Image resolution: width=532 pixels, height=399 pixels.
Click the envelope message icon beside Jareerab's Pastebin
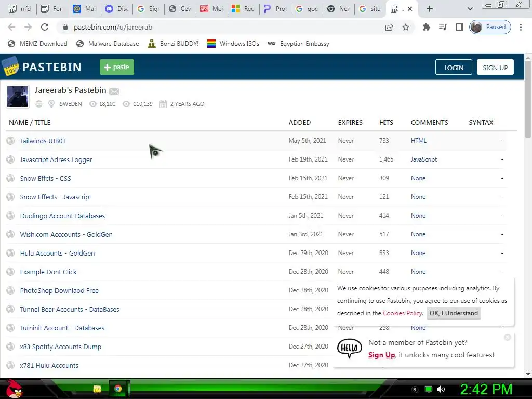(x=114, y=91)
